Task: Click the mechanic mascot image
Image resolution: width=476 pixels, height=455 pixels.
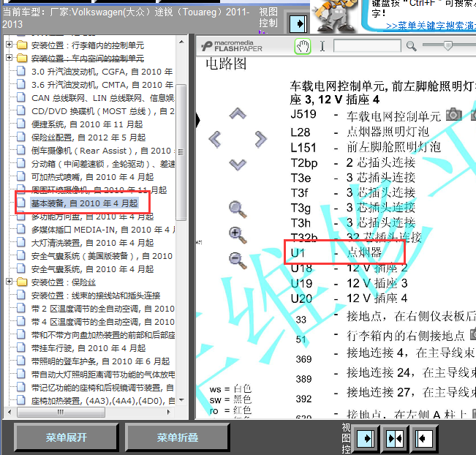Action: (334, 15)
